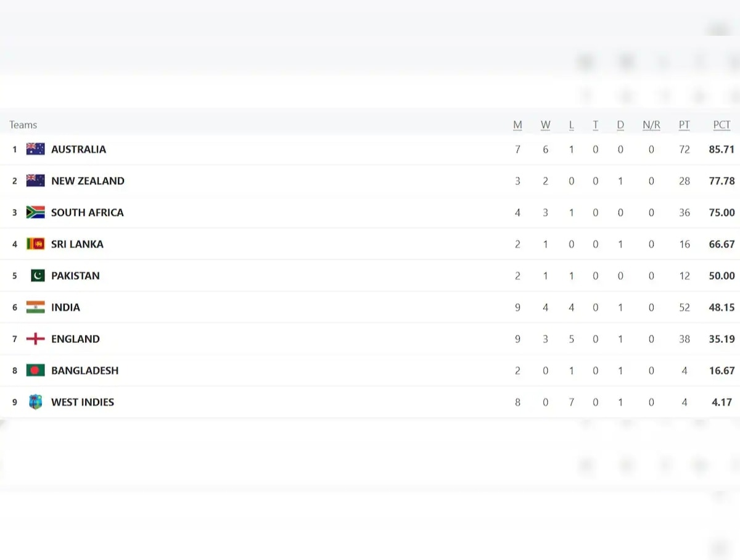Click the Teams column header
740x560 pixels.
tap(23, 125)
